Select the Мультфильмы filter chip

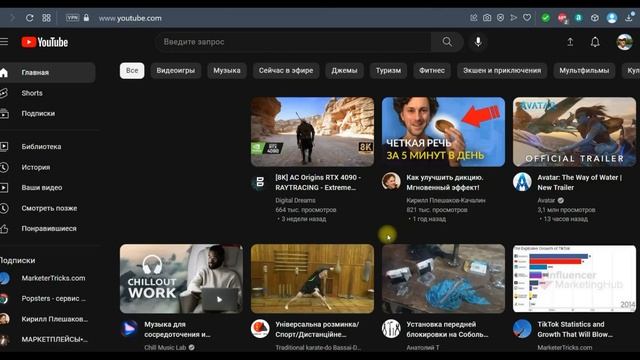point(584,71)
